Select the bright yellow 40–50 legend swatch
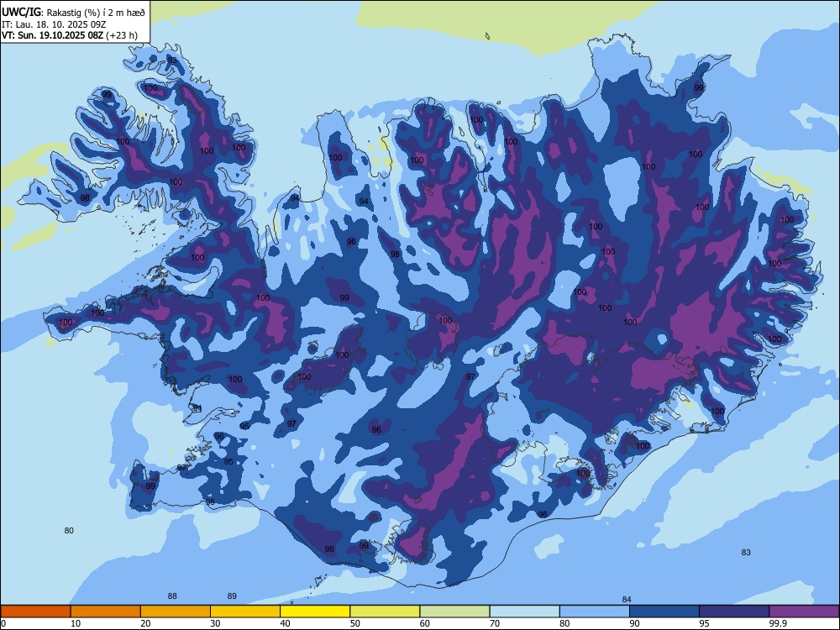This screenshot has height=630, width=840. pyautogui.click(x=315, y=612)
